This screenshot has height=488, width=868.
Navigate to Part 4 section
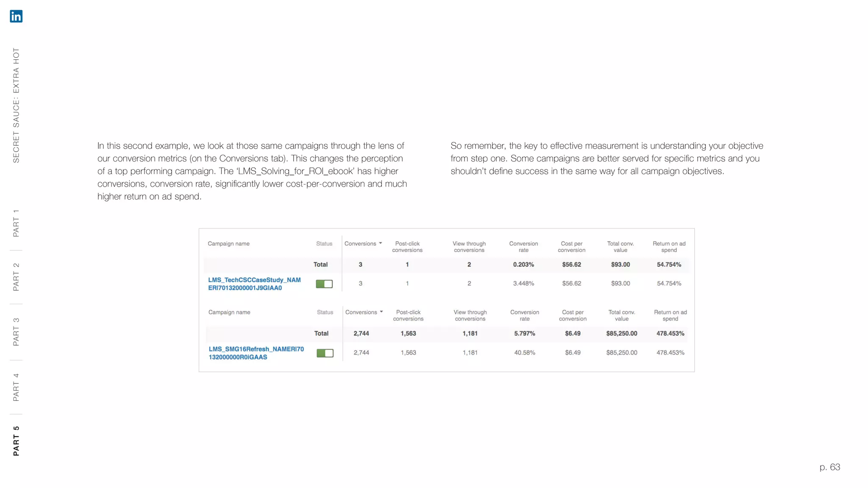[x=16, y=387]
